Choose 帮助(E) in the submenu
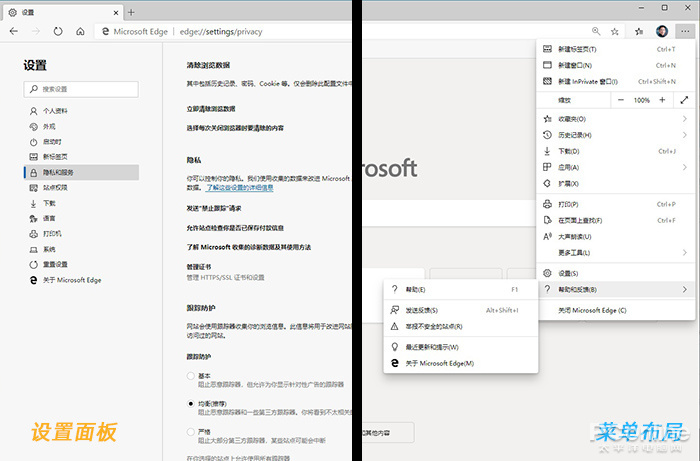Viewport: 700px width, 461px height. [461, 290]
